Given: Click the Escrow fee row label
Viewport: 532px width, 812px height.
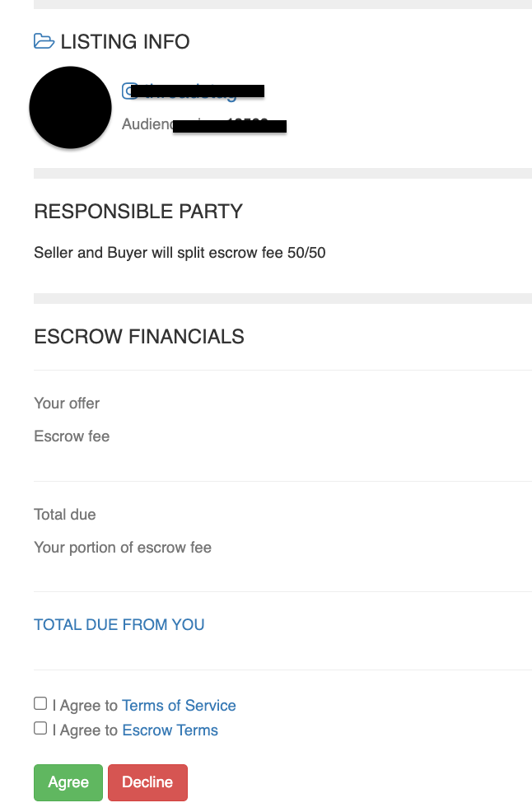Looking at the screenshot, I should [72, 436].
